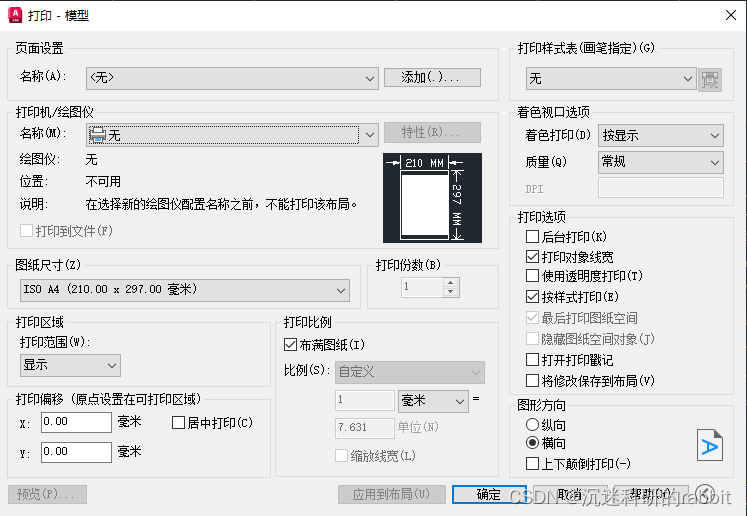Enable 使用透明度打印(T) checkbox

(x=532, y=276)
